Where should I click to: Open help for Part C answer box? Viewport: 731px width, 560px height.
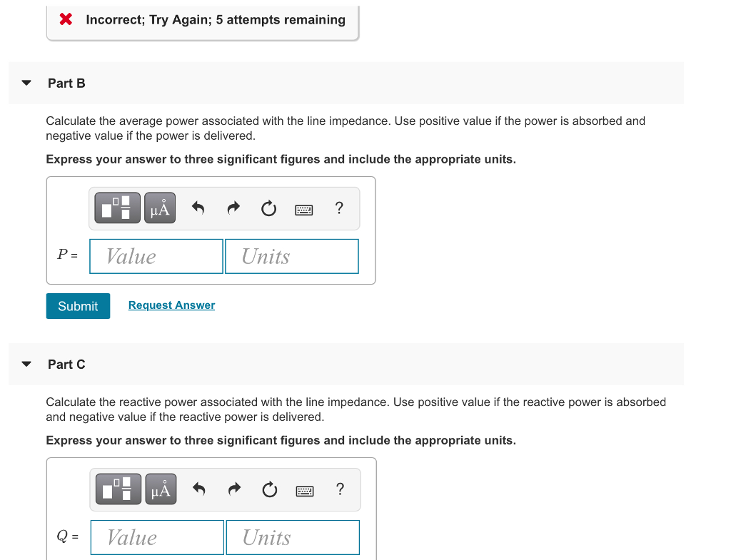tap(341, 489)
